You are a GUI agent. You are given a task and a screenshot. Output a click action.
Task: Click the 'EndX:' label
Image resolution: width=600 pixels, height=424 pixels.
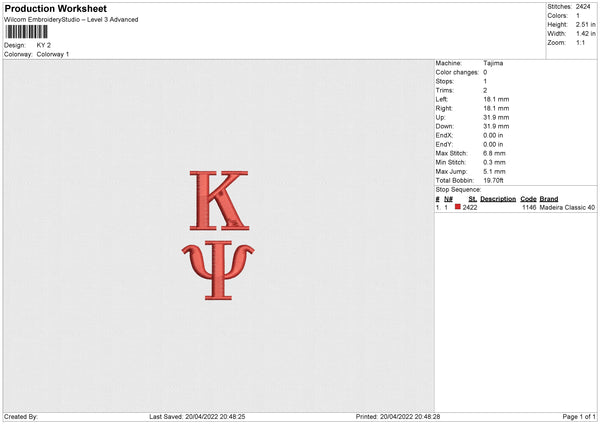pos(444,135)
